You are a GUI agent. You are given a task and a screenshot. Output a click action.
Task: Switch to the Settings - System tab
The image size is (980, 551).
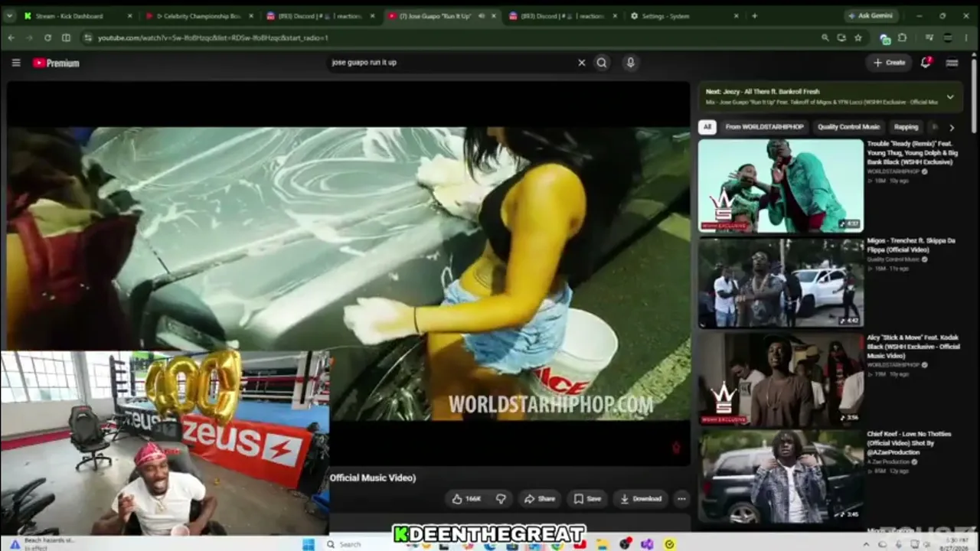tap(684, 15)
